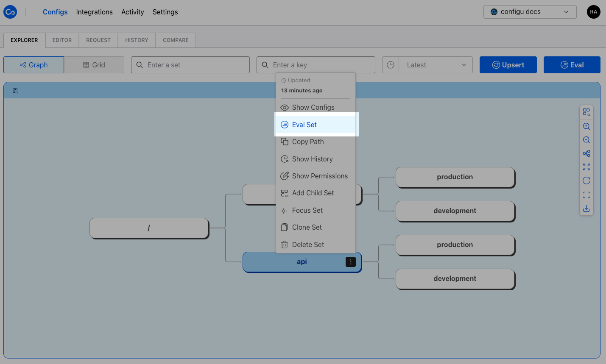Choose Show History in context menu
Screen dimensions: 606x364
[x=316, y=159]
